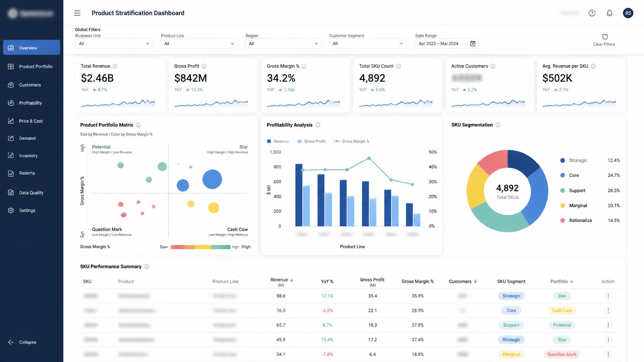Click the yellow Marginal donut slice
Image resolution: width=644 pixels, height=362 pixels.
476,188
